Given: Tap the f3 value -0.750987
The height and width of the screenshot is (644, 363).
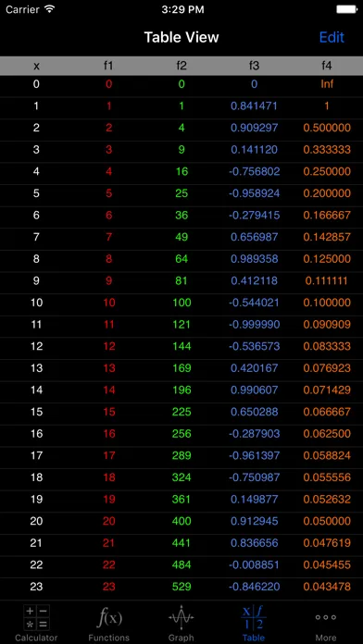Looking at the screenshot, I should coord(254,477).
